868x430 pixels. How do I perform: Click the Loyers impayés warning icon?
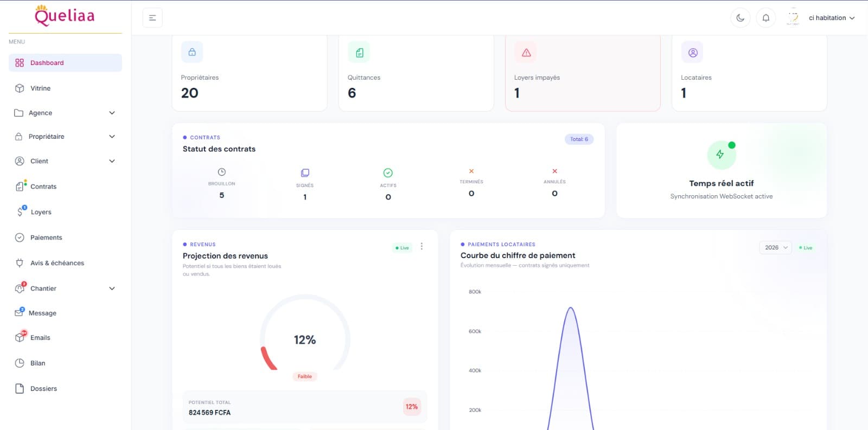click(x=526, y=52)
